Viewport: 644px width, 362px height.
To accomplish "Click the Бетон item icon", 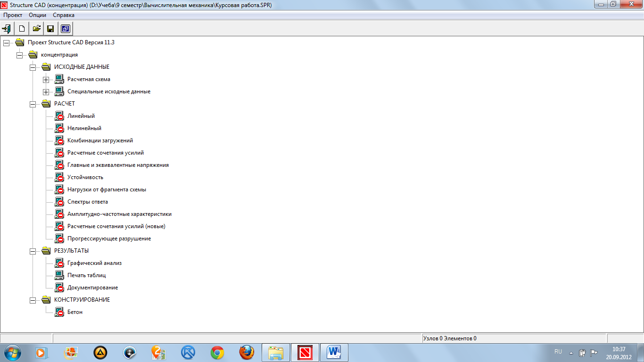I will [x=59, y=312].
